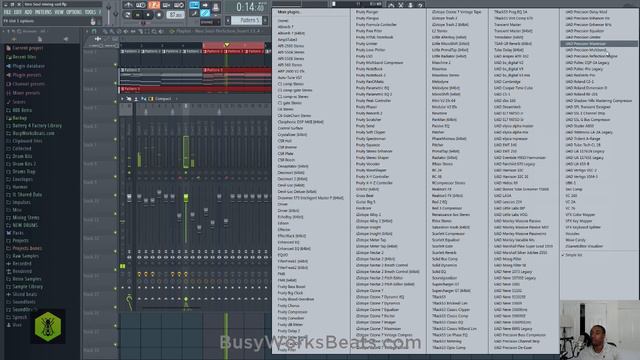This screenshot has width=640, height=360.
Task: Open the OPTIONS menu
Action: (x=74, y=12)
